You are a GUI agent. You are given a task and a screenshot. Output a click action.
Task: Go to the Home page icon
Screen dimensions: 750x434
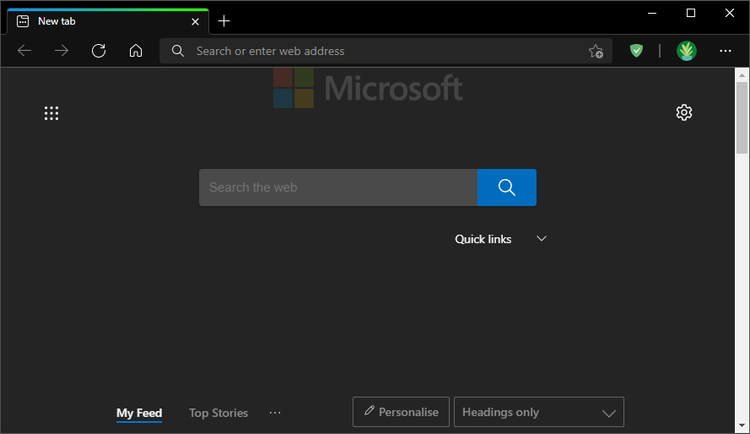click(x=136, y=51)
